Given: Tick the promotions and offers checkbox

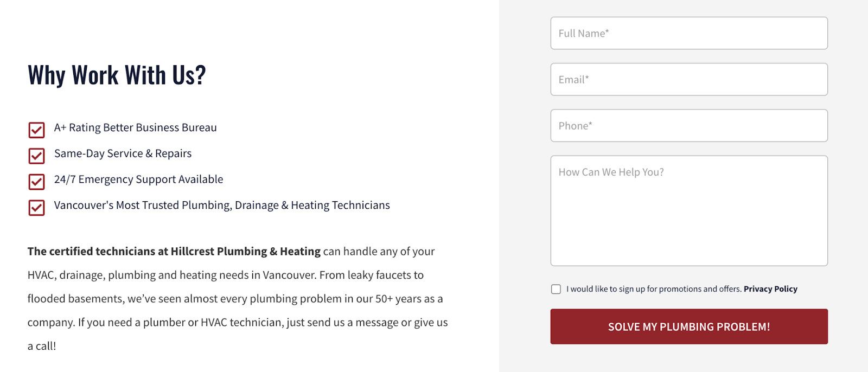Looking at the screenshot, I should point(556,289).
